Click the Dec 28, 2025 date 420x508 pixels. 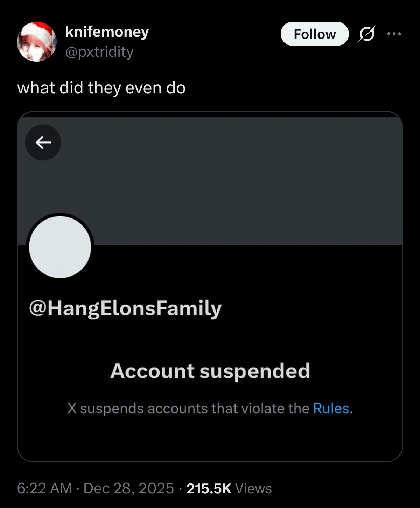[x=128, y=488]
